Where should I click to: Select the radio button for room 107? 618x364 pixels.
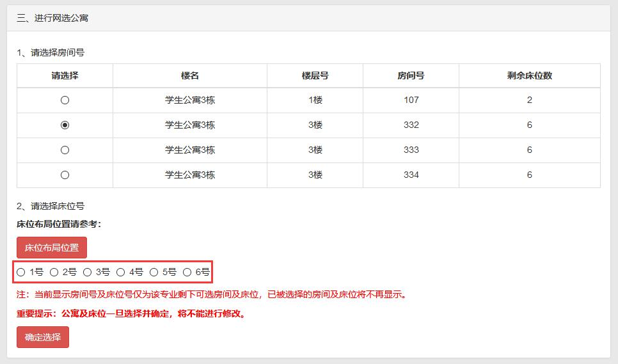pyautogui.click(x=65, y=100)
